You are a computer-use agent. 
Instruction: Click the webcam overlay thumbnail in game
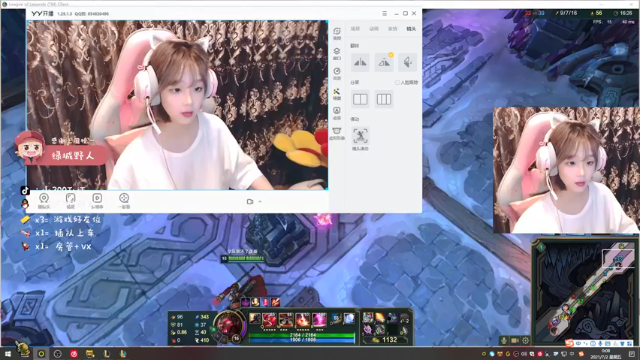566,170
